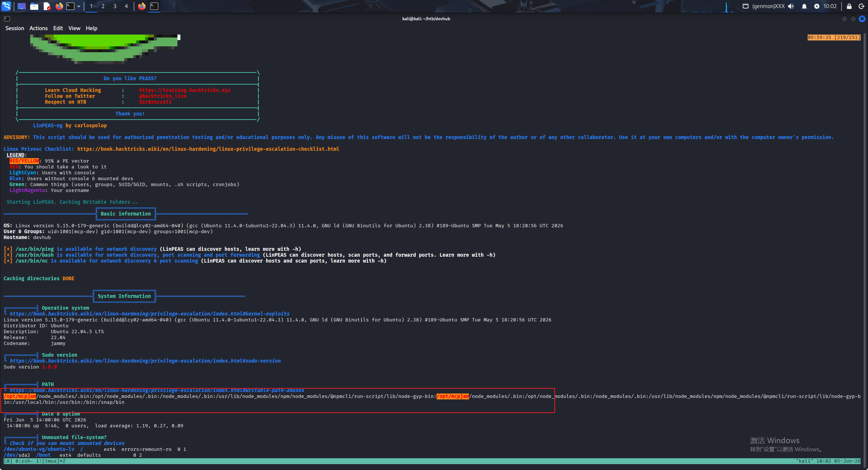Click the "LinPEAS-ng by carlospolop" text
The image size is (868, 470).
70,125
